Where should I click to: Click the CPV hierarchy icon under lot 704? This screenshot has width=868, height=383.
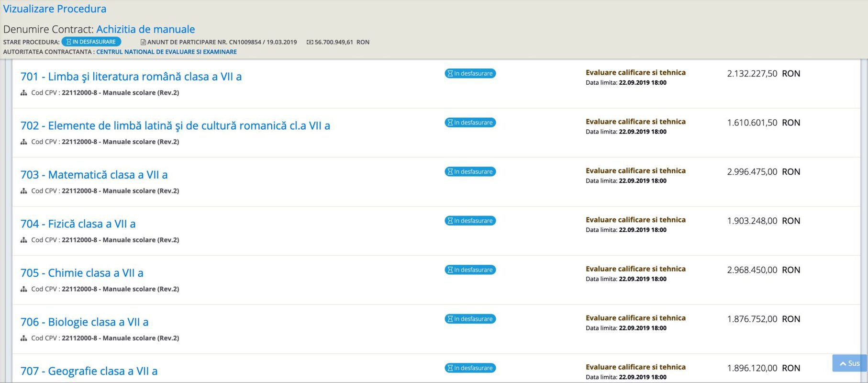23,240
